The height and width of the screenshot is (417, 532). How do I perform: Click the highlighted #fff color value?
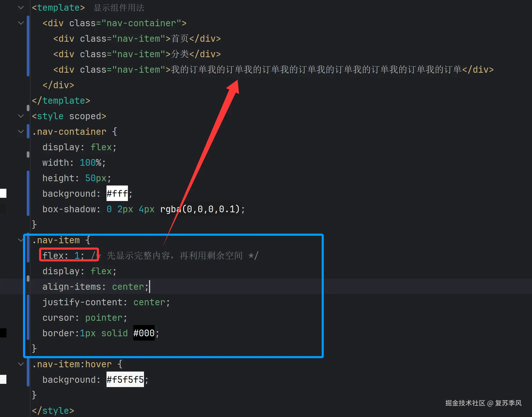pos(117,193)
